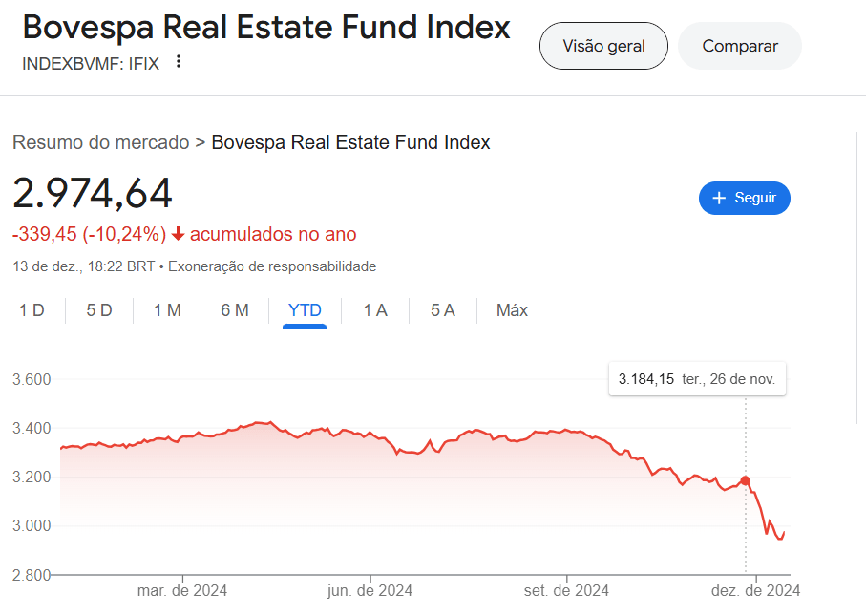Viewport: 866px width, 616px height.
Task: Click the plus icon on Seguir button
Action: point(720,198)
